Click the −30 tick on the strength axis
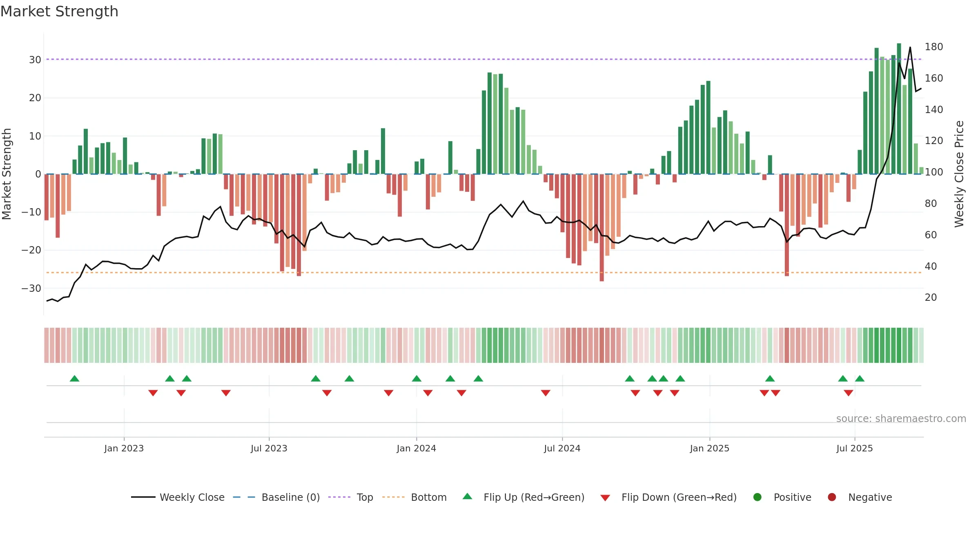Viewport: 980px width, 551px height. point(31,289)
